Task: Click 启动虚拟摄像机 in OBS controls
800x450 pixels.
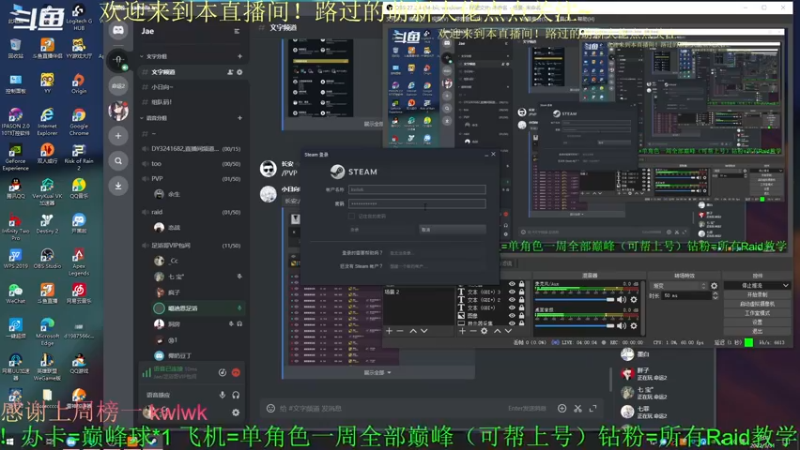Action: [x=757, y=304]
